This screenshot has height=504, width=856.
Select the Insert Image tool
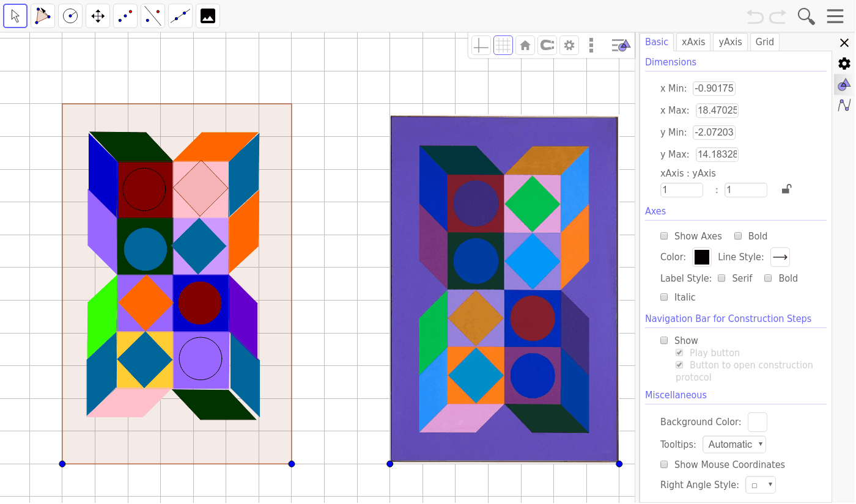tap(208, 16)
